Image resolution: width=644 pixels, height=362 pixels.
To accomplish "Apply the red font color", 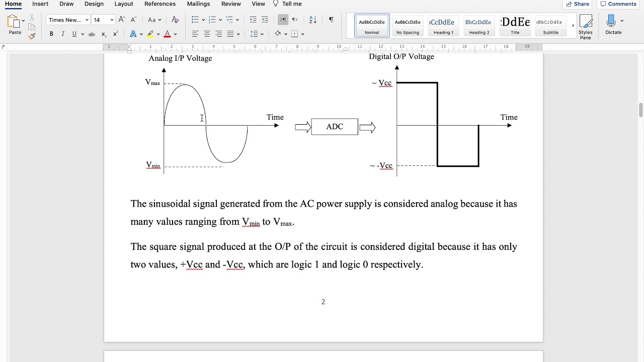I will pyautogui.click(x=167, y=34).
